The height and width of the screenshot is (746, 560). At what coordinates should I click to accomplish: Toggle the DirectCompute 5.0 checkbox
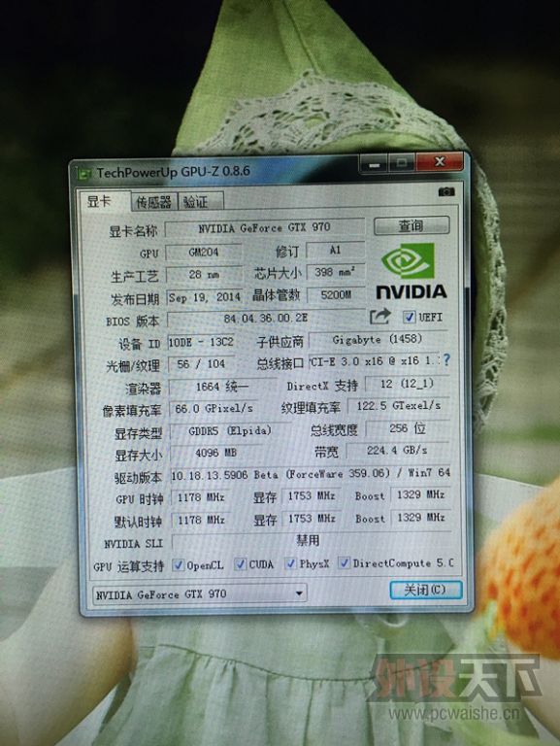tap(344, 562)
